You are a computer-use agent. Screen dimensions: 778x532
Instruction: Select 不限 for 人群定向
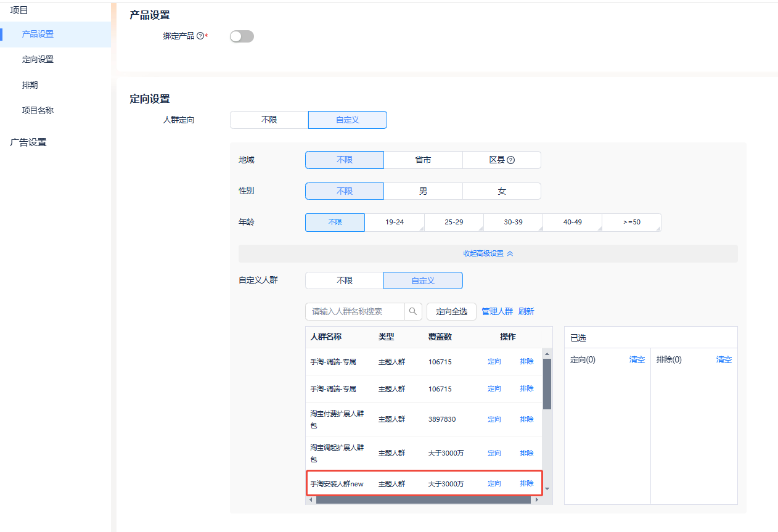click(269, 120)
